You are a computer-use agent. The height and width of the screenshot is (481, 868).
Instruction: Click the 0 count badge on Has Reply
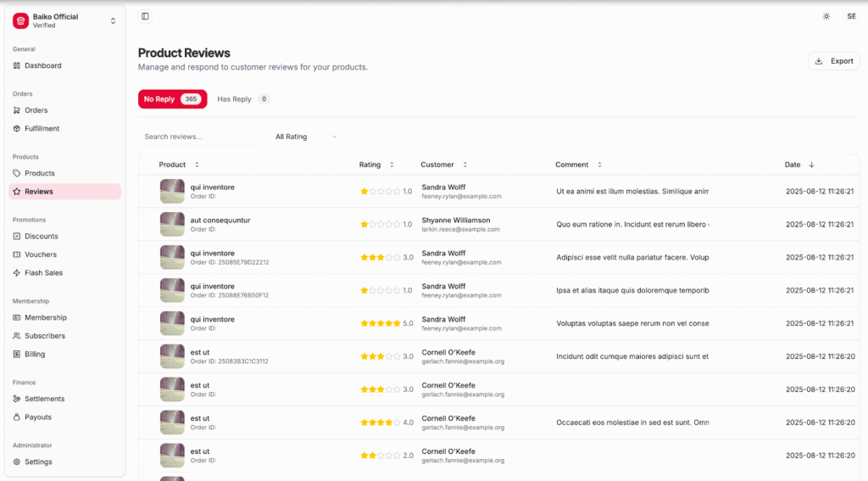tap(264, 99)
